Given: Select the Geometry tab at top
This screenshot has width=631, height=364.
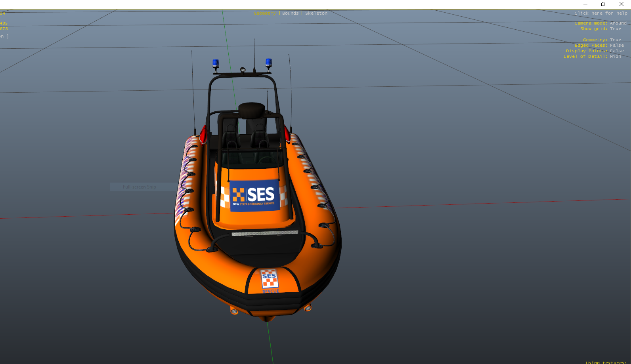Looking at the screenshot, I should click(x=264, y=13).
